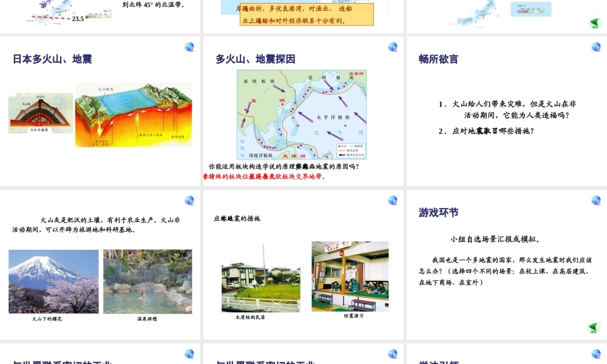Select the Pacific plate boundary map image
This screenshot has width=607, height=364.
tap(302, 115)
